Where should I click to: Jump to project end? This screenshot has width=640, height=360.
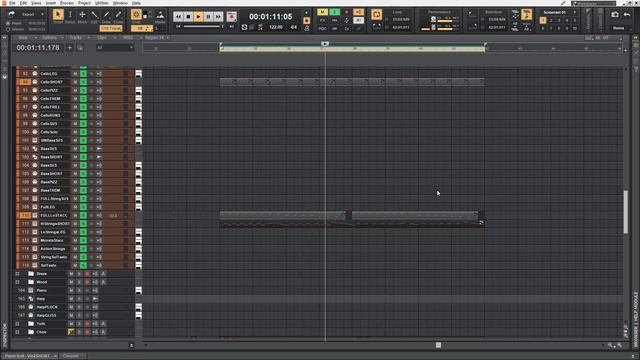tap(232, 27)
